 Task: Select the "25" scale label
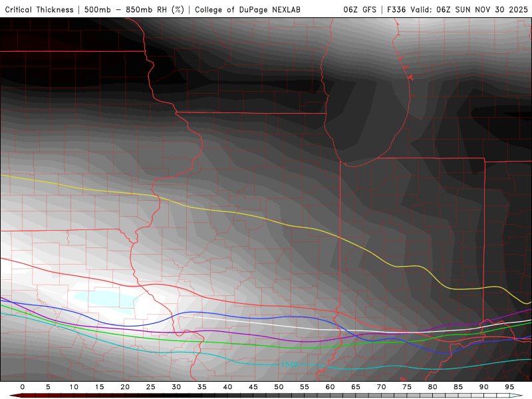[x=151, y=387]
